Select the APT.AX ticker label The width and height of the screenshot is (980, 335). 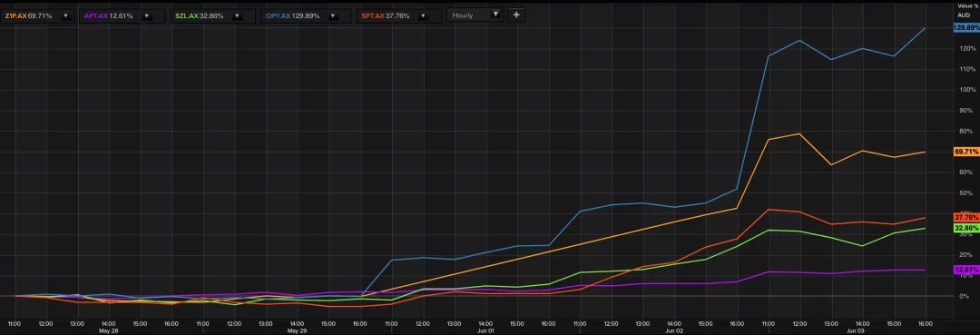(x=95, y=15)
